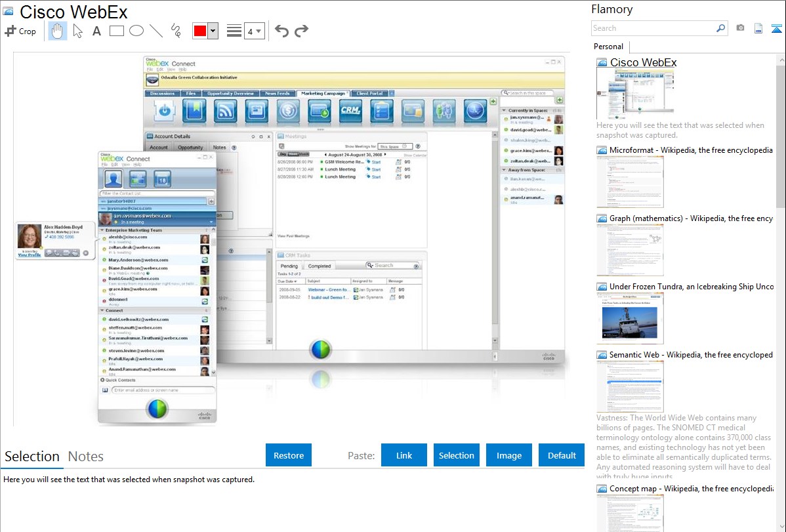This screenshot has height=532, width=786.
Task: Click the line thickness lines icon
Action: tap(234, 31)
